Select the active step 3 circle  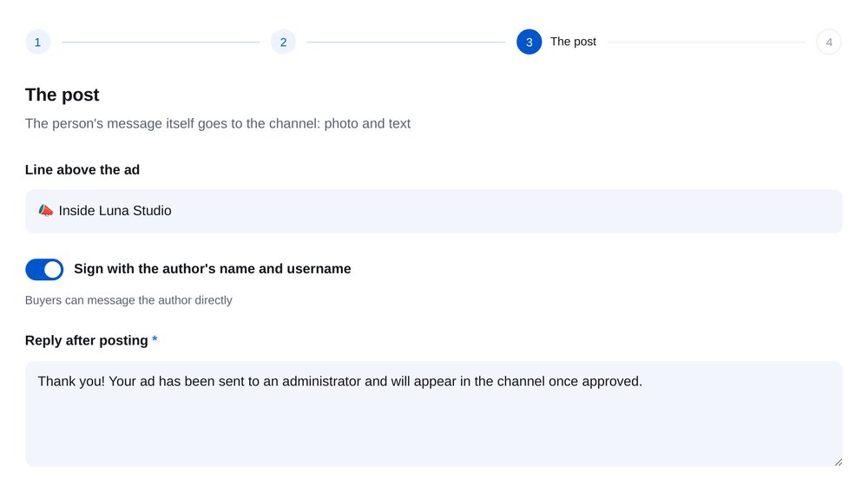(x=529, y=42)
